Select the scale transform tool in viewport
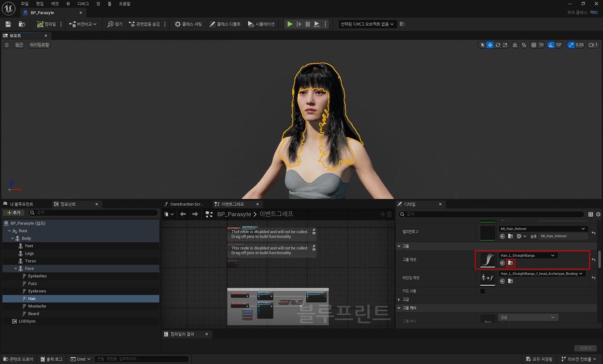Viewport: 603px width, 364px height. pyautogui.click(x=505, y=45)
